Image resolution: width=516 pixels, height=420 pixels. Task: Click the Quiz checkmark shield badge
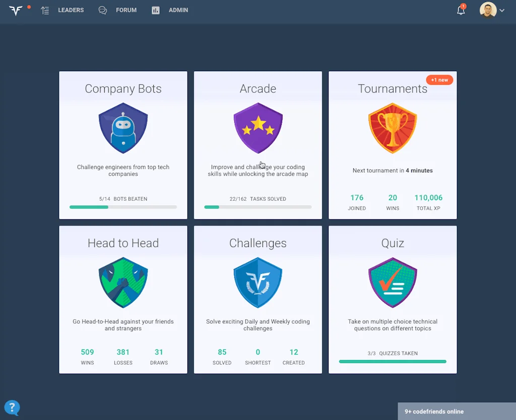(x=393, y=282)
